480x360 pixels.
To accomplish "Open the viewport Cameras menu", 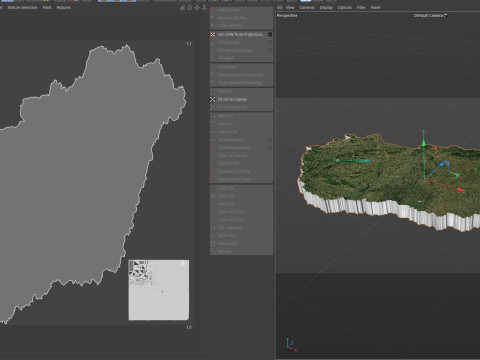I will click(x=307, y=7).
